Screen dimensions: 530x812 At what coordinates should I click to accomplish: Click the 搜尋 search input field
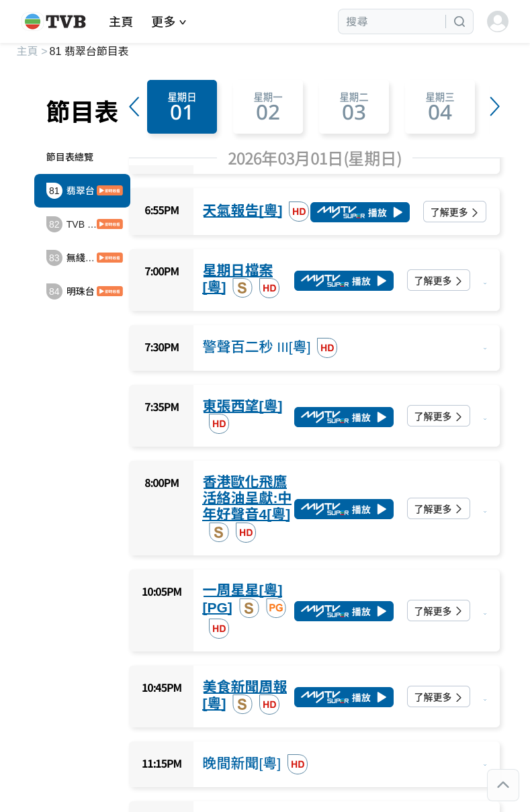click(x=393, y=21)
